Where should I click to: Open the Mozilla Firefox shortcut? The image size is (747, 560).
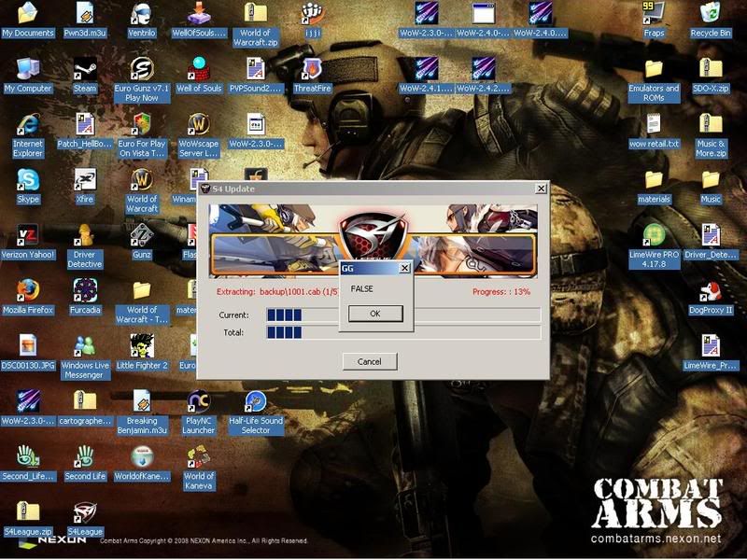pyautogui.click(x=28, y=289)
